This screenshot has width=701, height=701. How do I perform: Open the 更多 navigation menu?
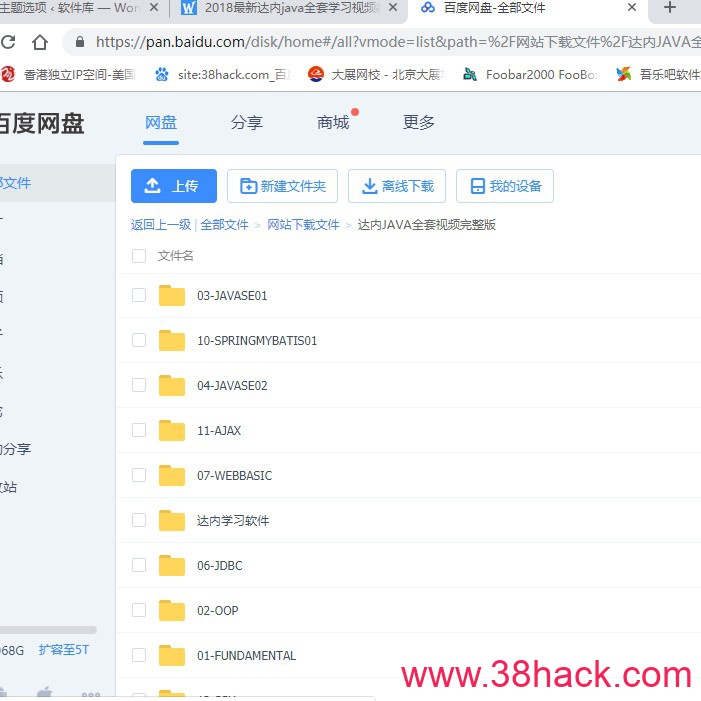pos(419,122)
